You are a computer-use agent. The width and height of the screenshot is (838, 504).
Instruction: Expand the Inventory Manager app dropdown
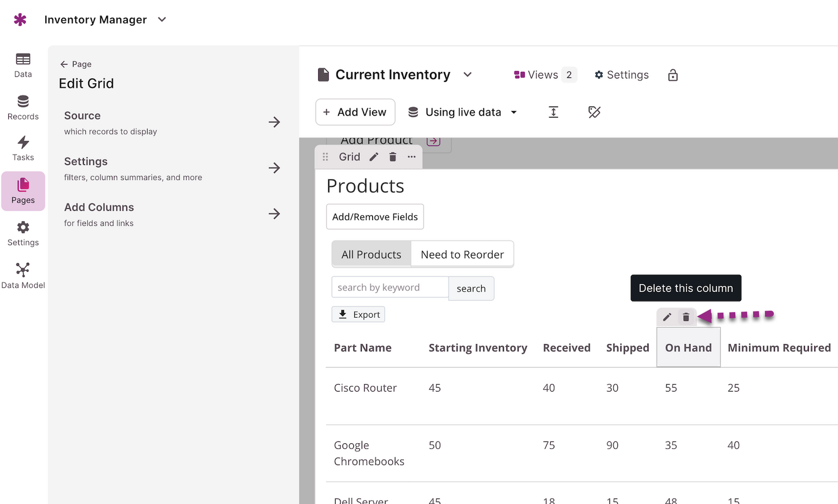(162, 20)
